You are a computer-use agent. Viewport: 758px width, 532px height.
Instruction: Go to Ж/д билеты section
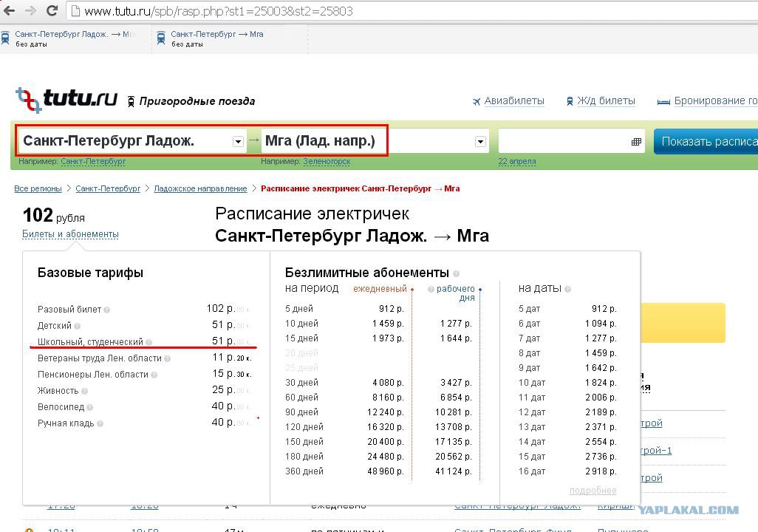[606, 101]
